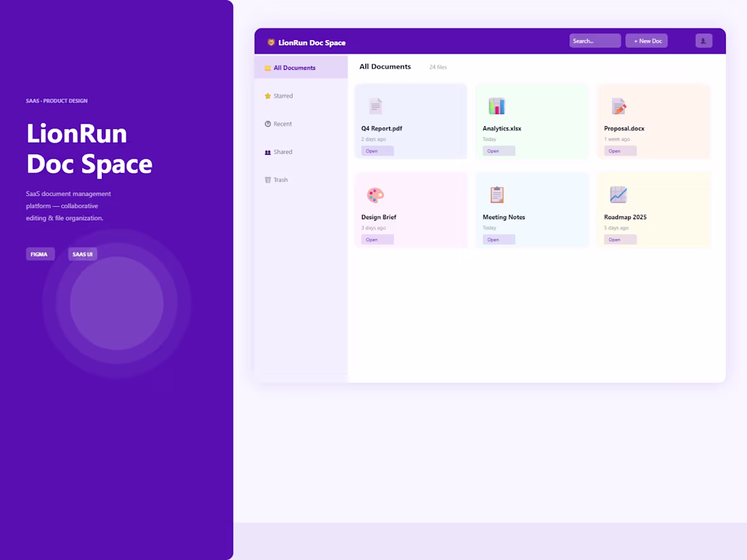Click the Meeting Notes clipboard icon

[496, 195]
